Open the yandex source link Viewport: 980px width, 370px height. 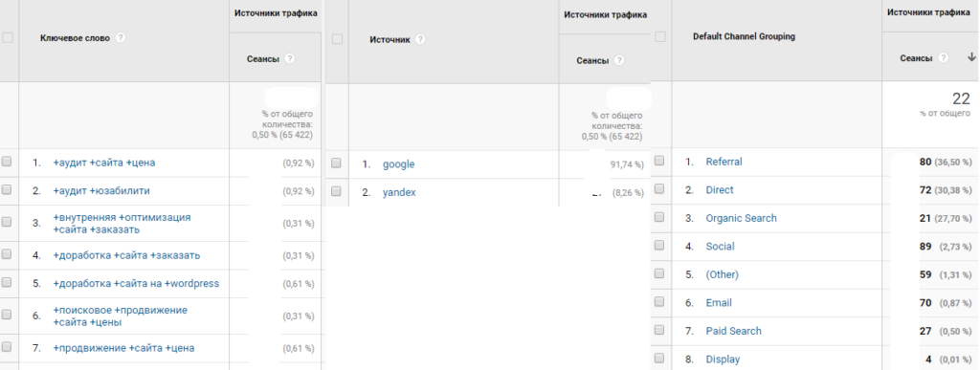point(399,193)
